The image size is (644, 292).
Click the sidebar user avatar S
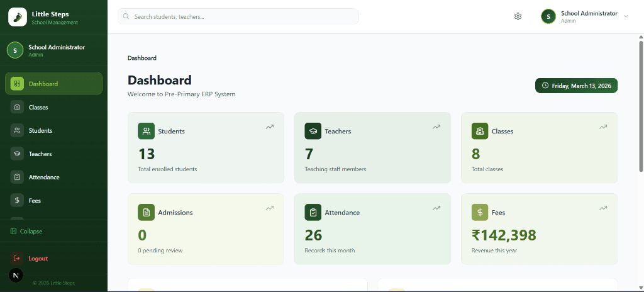(15, 50)
